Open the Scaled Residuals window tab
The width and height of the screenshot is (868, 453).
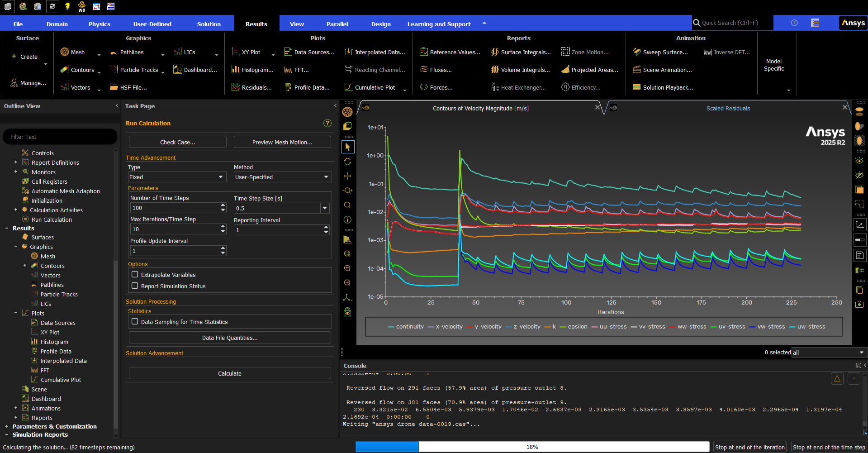click(x=728, y=108)
